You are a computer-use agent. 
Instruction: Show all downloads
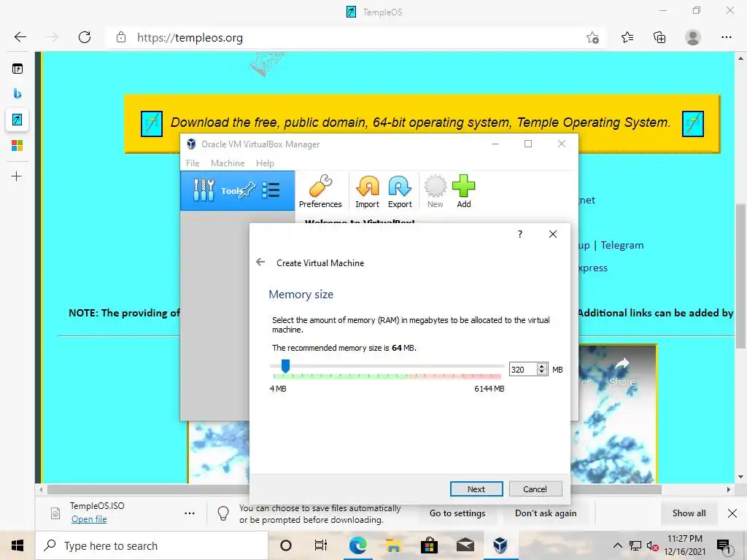(x=689, y=513)
